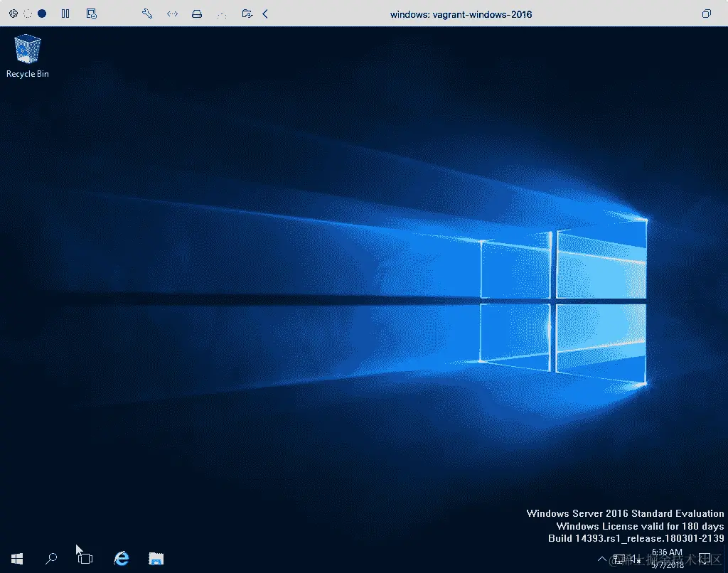Screen dimensions: 728x573
Task: Click the dotted circle window button
Action: 28,14
